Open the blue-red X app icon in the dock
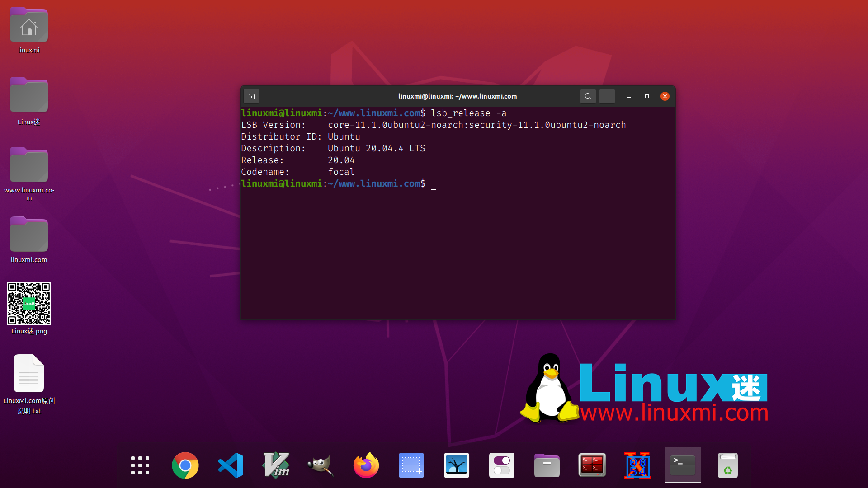This screenshot has height=488, width=868. 637,465
